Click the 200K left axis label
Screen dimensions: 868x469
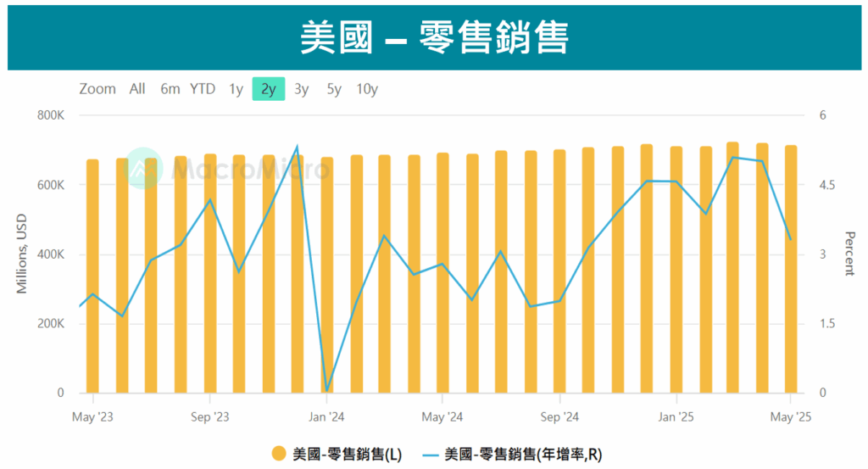(x=51, y=323)
